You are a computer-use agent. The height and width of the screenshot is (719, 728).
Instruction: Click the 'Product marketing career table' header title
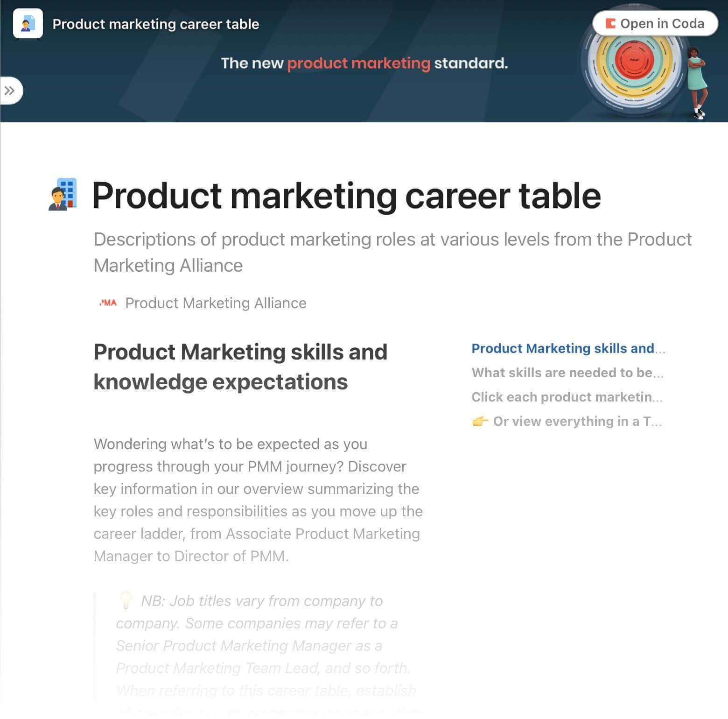click(156, 24)
